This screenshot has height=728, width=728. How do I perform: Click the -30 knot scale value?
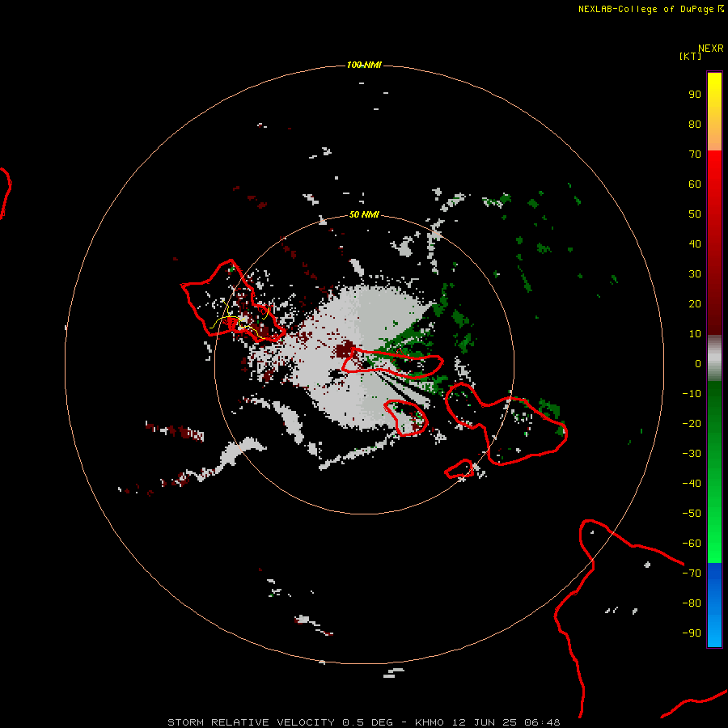coord(692,454)
